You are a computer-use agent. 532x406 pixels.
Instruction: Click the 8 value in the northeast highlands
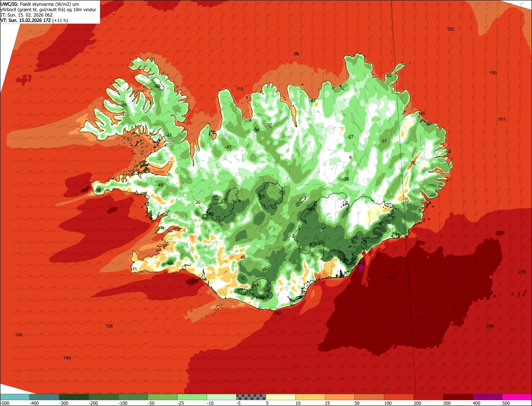(350, 157)
